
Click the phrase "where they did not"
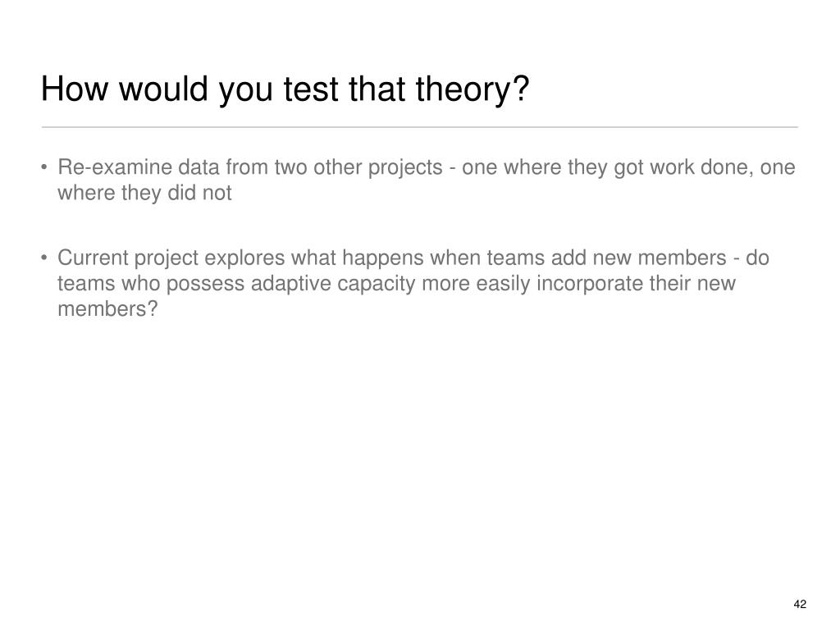tap(144, 193)
